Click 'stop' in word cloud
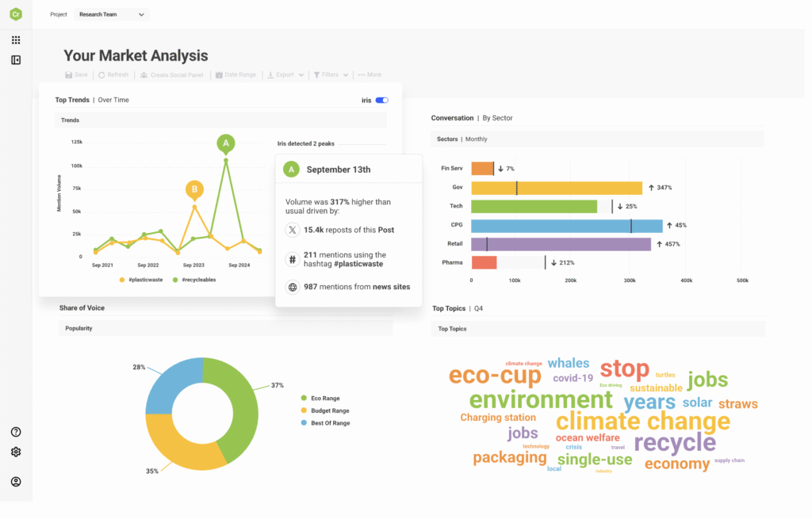 click(x=625, y=368)
